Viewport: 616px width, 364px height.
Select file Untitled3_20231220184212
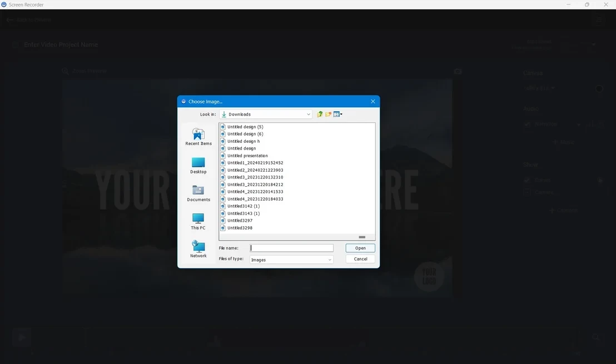(255, 185)
